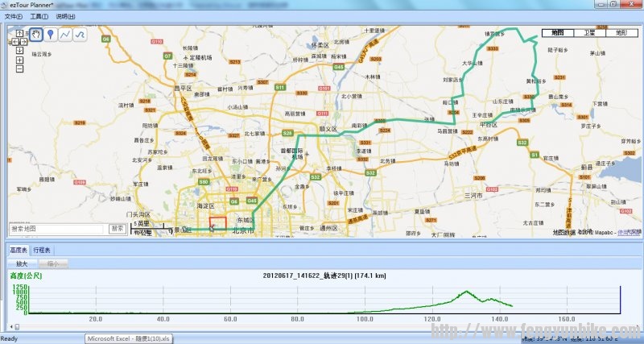Click the 搜索 search button
Screen dimensions: 644x344
(x=118, y=229)
